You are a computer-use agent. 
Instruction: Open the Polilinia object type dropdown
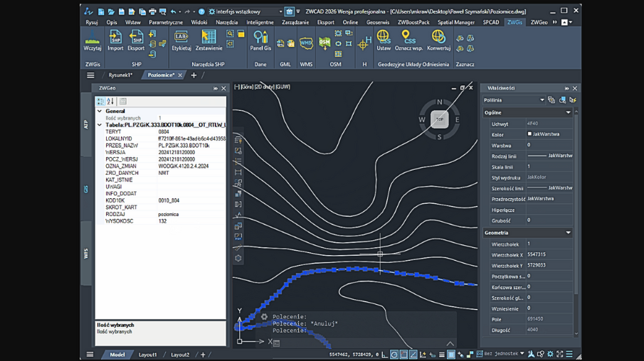point(542,100)
